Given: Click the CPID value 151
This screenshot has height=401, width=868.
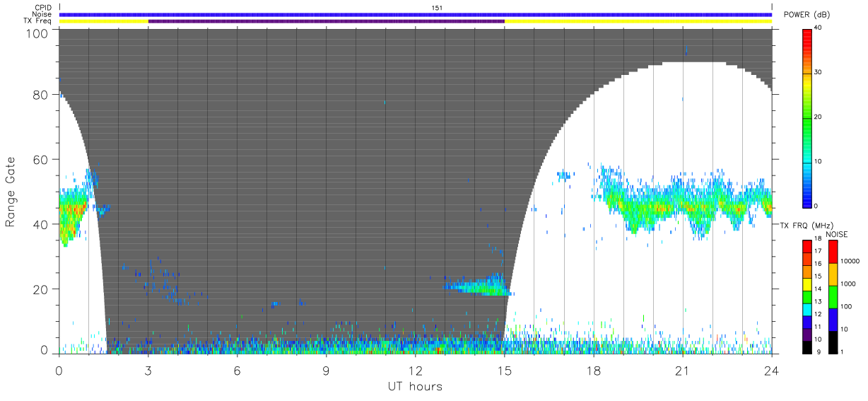Looking at the screenshot, I should tap(436, 8).
